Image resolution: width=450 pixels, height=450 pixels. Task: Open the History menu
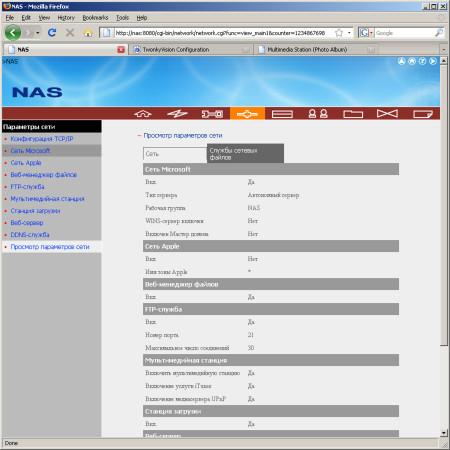66,18
